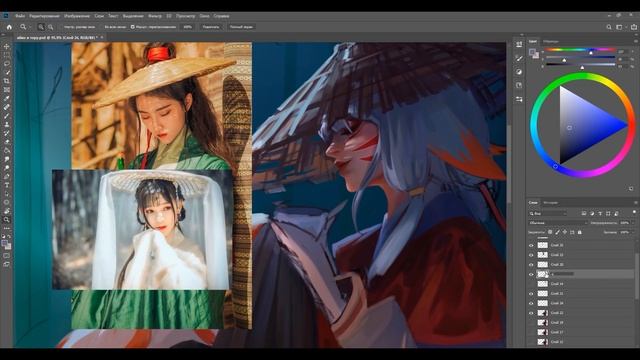Select the Frame tool
This screenshot has height=360, width=640.
[x=7, y=90]
